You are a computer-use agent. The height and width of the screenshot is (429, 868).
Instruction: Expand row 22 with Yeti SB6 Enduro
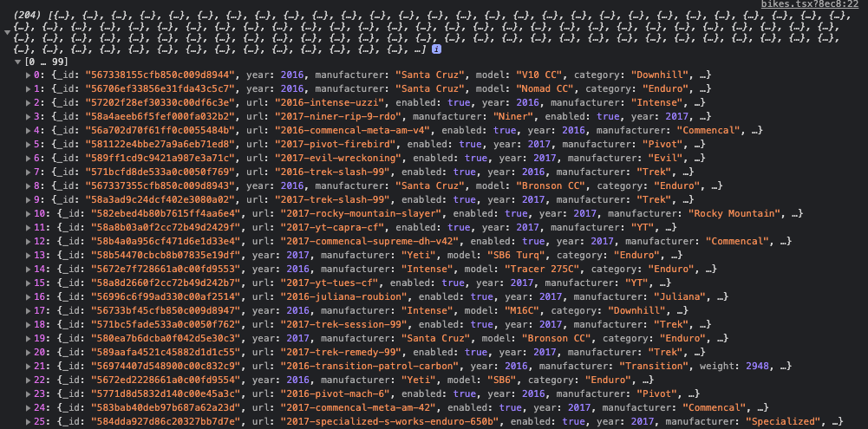click(29, 380)
